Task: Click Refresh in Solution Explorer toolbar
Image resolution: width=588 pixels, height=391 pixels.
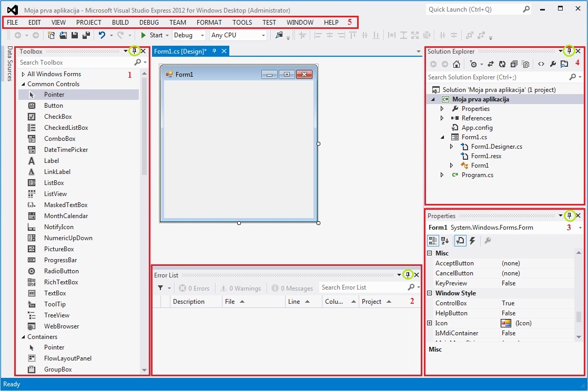Action: [502, 64]
